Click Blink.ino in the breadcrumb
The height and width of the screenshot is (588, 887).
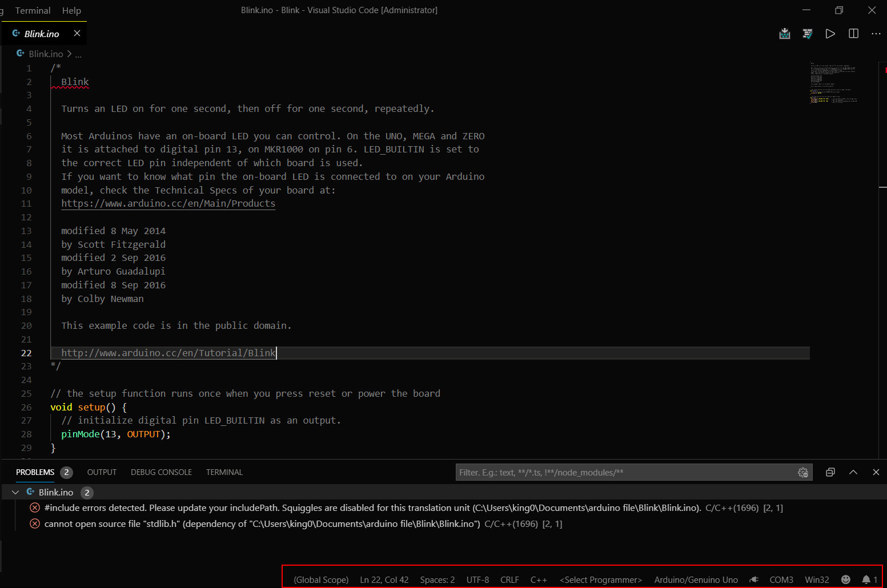click(46, 54)
